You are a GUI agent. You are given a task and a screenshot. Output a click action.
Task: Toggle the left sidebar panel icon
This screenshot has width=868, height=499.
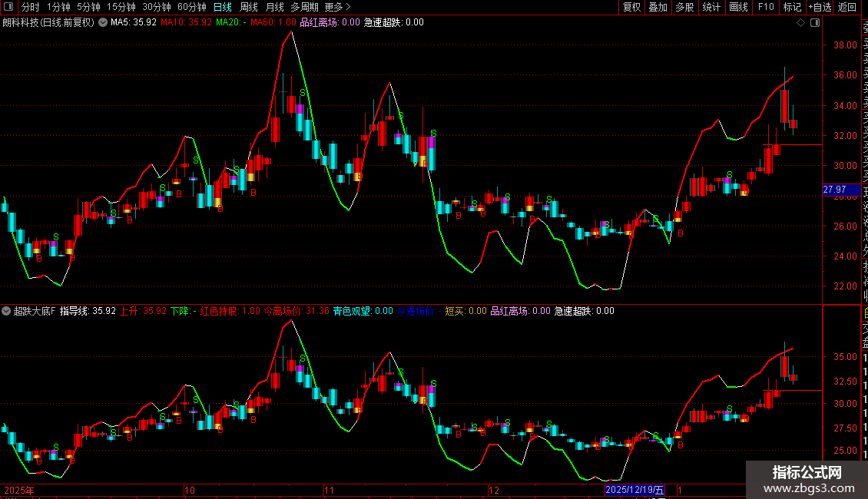[x=8, y=7]
